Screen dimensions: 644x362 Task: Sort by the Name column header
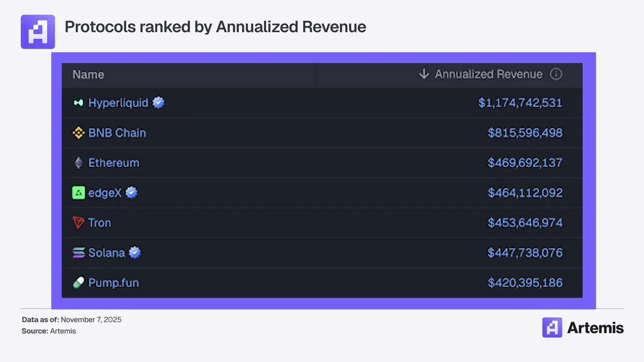tap(89, 75)
